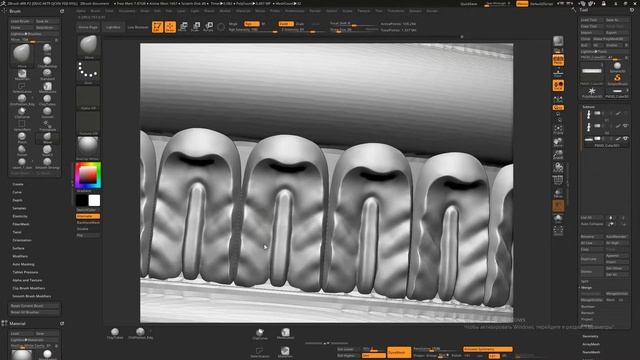Open the MatCap material sphere selector
640x360 pixels.
pyautogui.click(x=88, y=148)
